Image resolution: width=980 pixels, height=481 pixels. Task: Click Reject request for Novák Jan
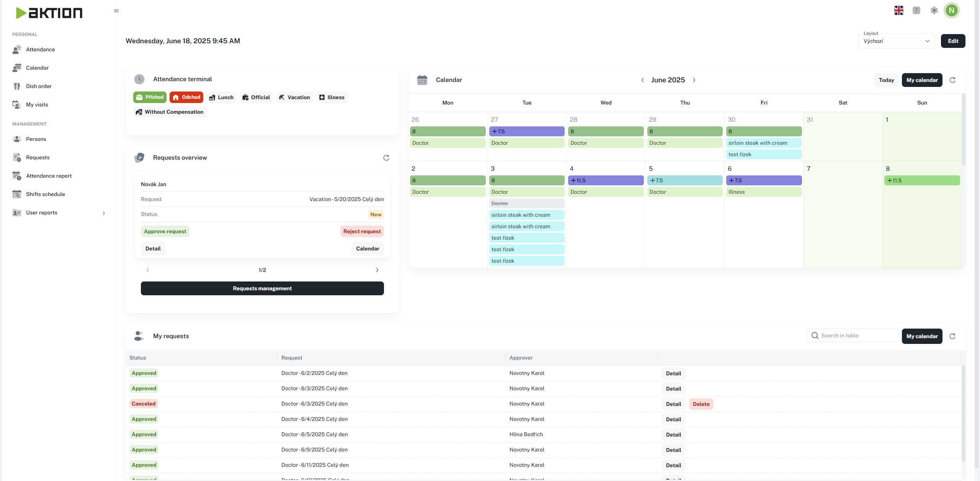tap(362, 231)
